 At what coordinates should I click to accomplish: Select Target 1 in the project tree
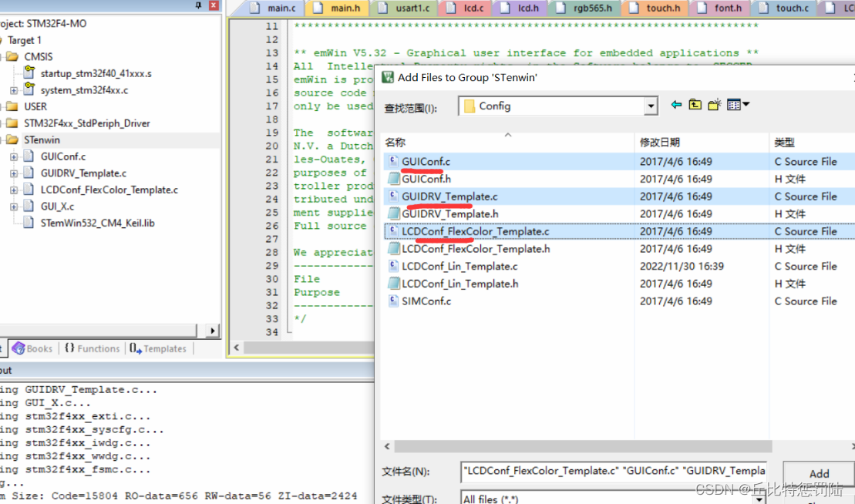pos(24,40)
